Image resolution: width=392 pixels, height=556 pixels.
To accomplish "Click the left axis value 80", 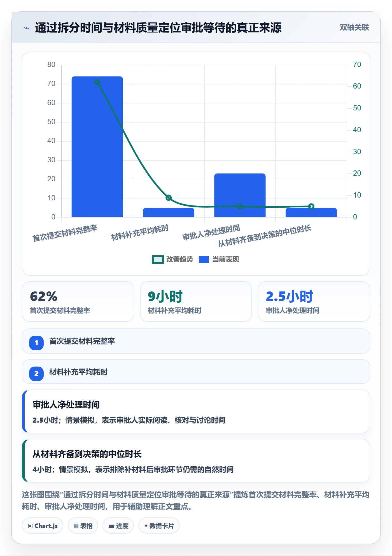I will click(51, 64).
